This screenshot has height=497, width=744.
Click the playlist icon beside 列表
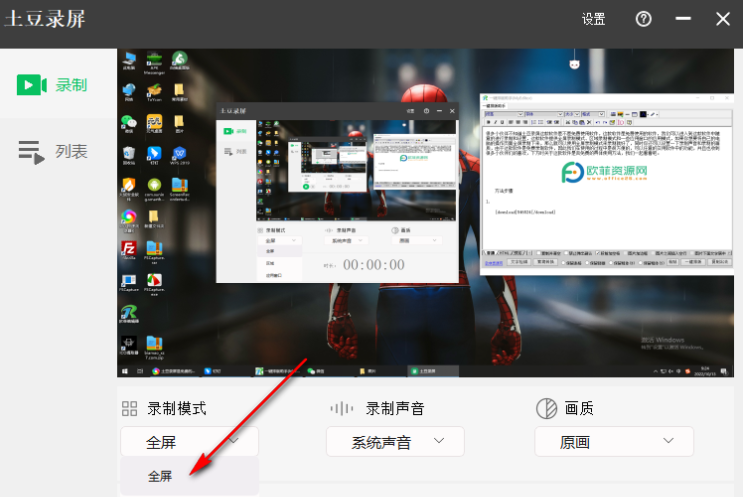click(32, 152)
